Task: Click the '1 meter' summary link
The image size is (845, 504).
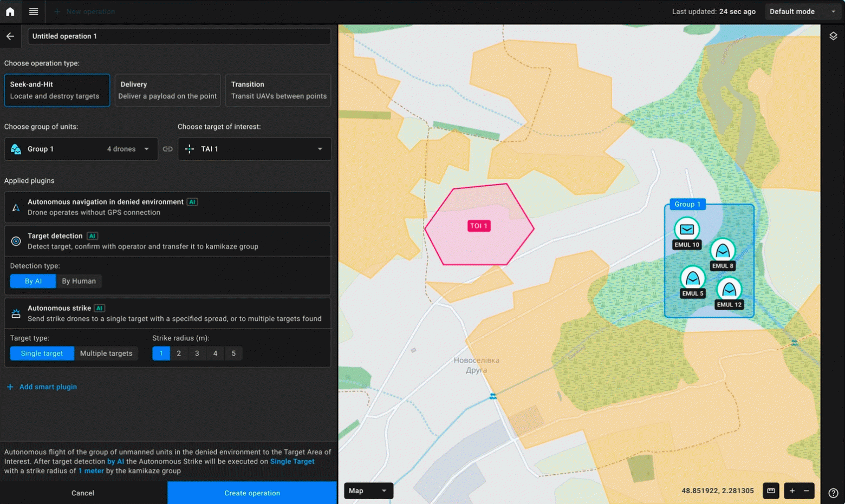Action: click(91, 470)
